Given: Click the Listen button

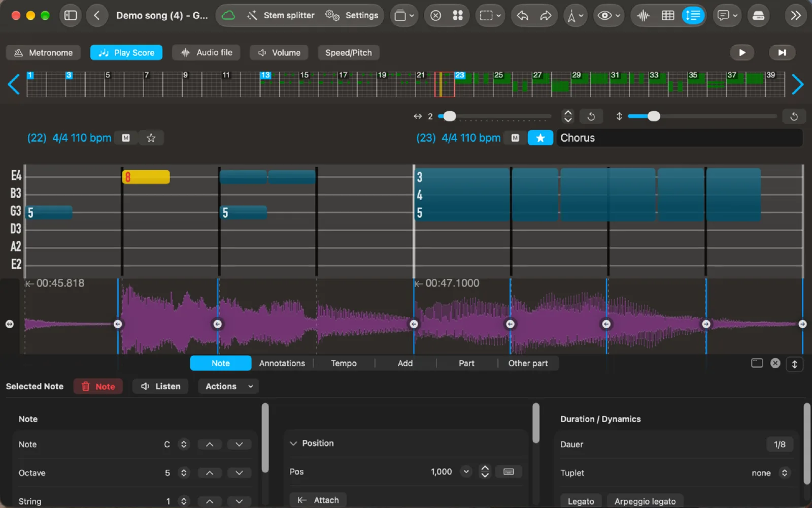Looking at the screenshot, I should [160, 387].
